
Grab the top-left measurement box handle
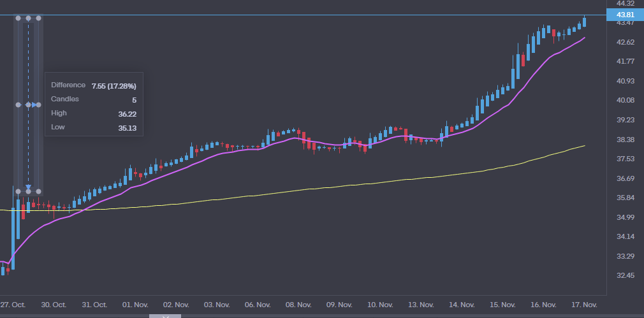(x=18, y=18)
